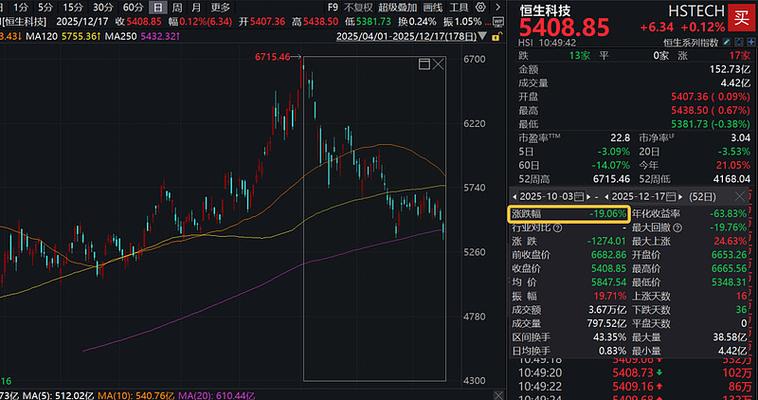Switch to 15分 chart period
758x400 pixels.
tap(73, 7)
